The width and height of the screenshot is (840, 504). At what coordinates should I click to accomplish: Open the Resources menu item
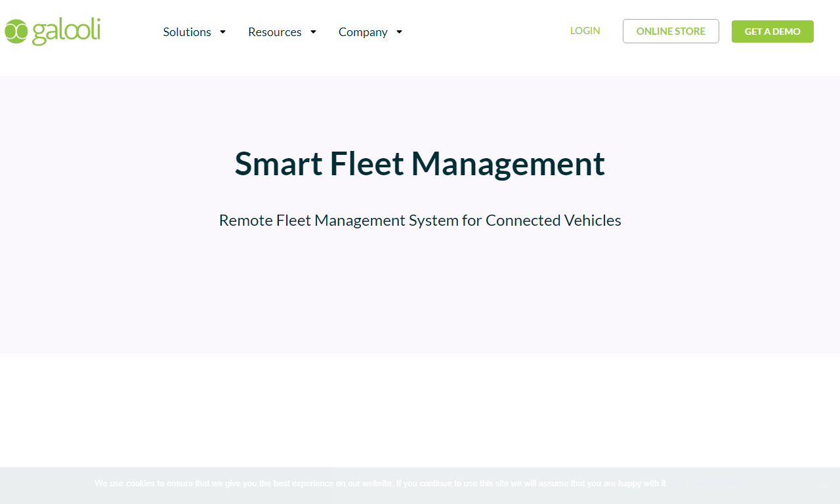tap(275, 31)
